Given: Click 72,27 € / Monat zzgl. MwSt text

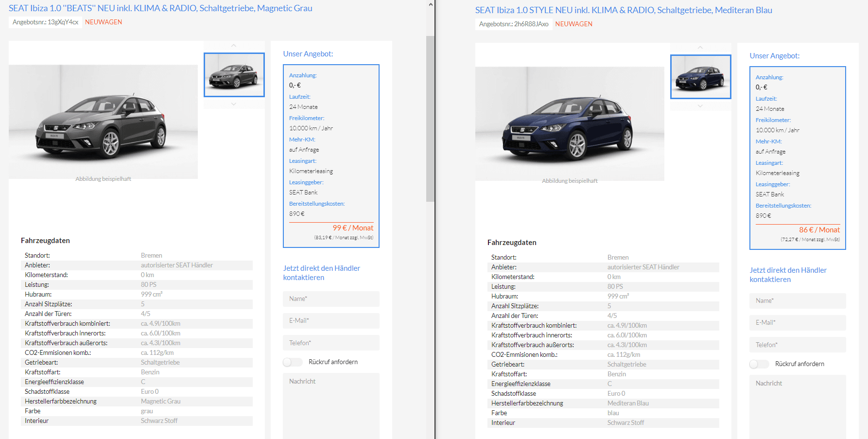Looking at the screenshot, I should pyautogui.click(x=810, y=240).
